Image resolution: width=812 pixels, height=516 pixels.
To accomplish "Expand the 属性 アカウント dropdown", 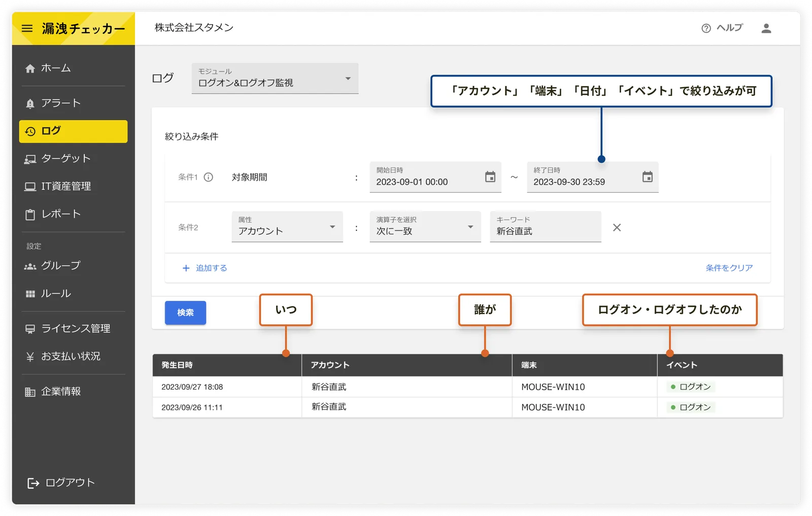I will click(287, 226).
